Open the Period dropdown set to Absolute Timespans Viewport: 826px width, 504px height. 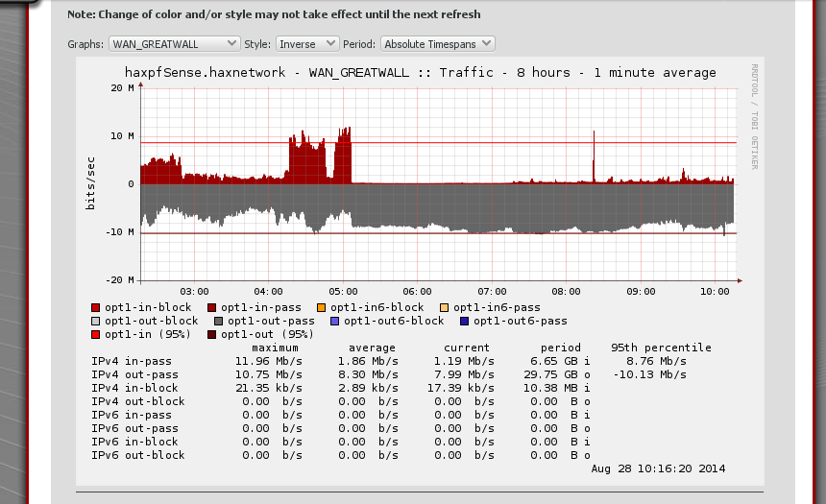[437, 44]
